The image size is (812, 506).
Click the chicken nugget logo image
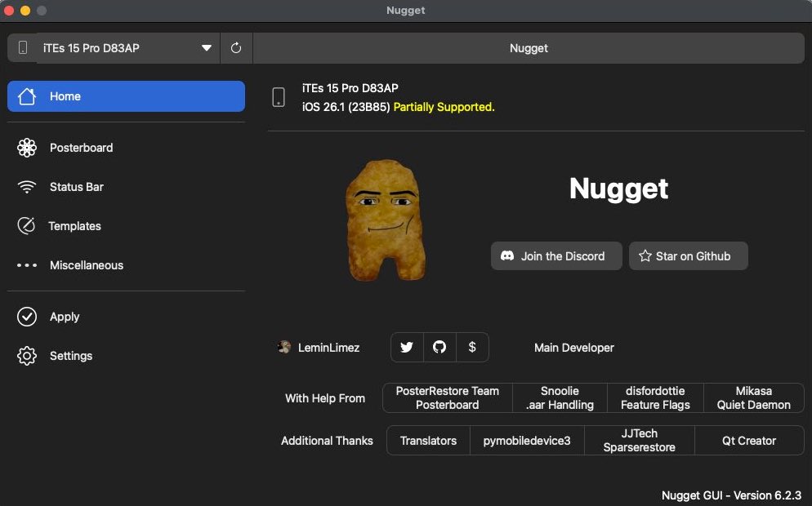386,220
